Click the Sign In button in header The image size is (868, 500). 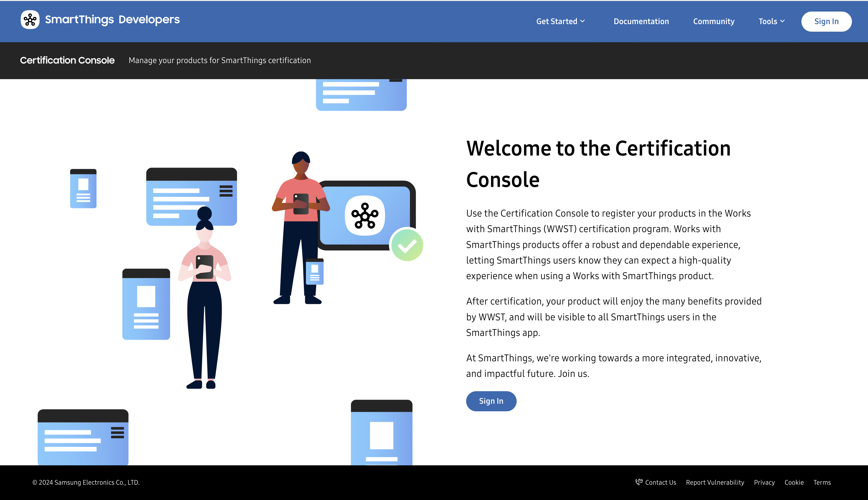[x=826, y=21]
